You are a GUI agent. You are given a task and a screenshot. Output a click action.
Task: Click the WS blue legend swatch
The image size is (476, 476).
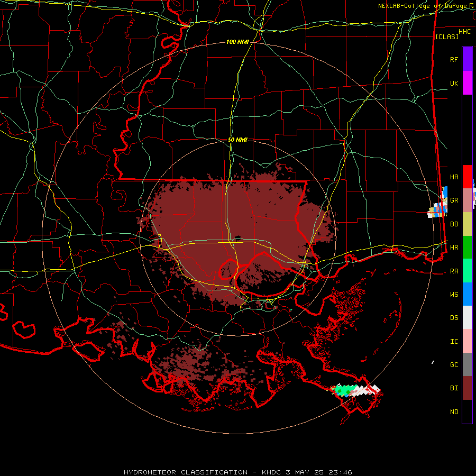click(x=467, y=294)
